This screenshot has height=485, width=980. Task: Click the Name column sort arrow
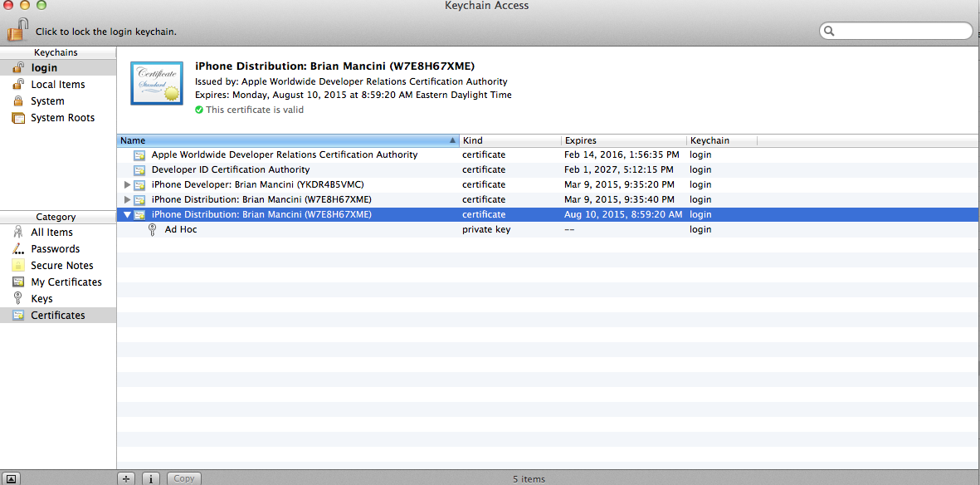click(452, 141)
